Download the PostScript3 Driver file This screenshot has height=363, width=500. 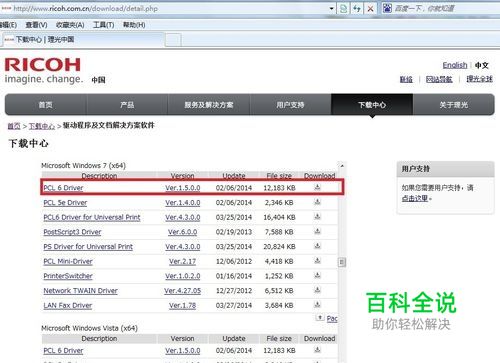pos(317,231)
